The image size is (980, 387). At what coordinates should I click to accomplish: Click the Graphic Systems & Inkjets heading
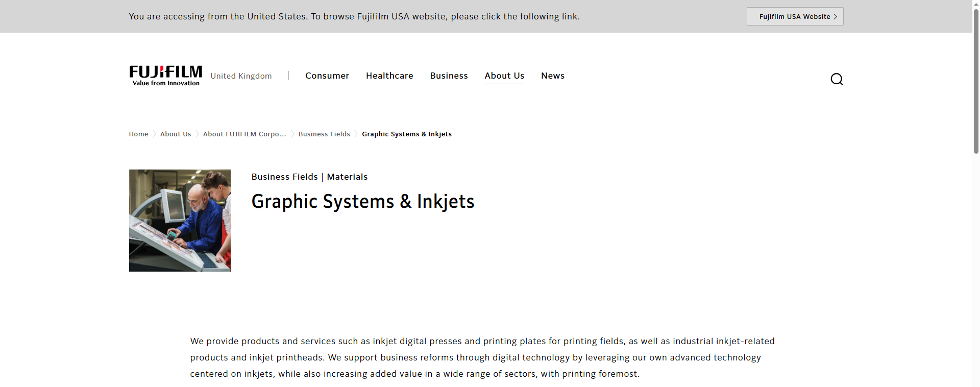pos(362,202)
